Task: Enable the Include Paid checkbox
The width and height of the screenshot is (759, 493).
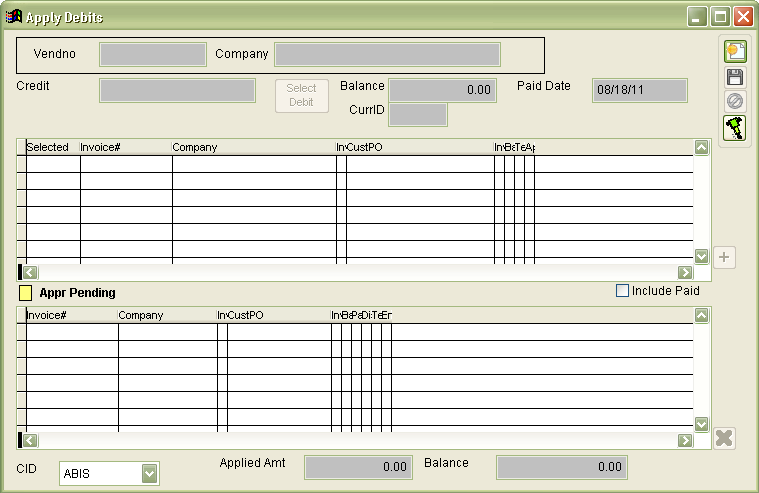Action: pyautogui.click(x=623, y=291)
